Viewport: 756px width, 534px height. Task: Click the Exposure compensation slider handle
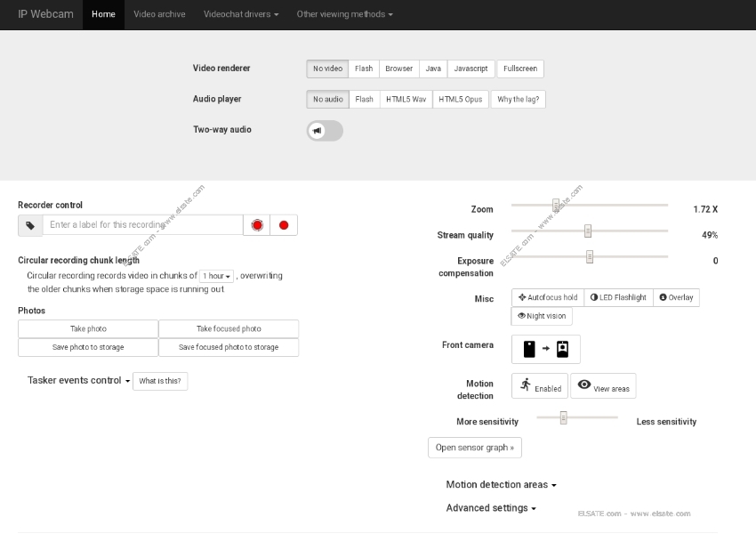tap(590, 256)
